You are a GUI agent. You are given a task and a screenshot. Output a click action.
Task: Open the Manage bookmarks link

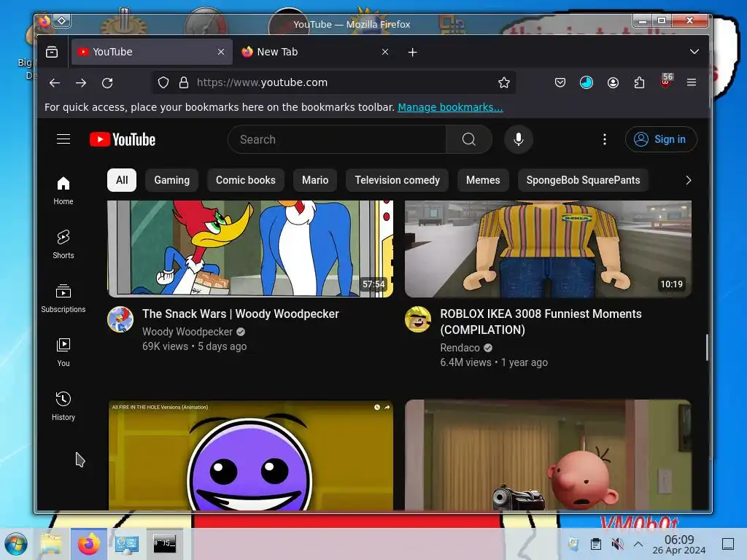(x=450, y=107)
